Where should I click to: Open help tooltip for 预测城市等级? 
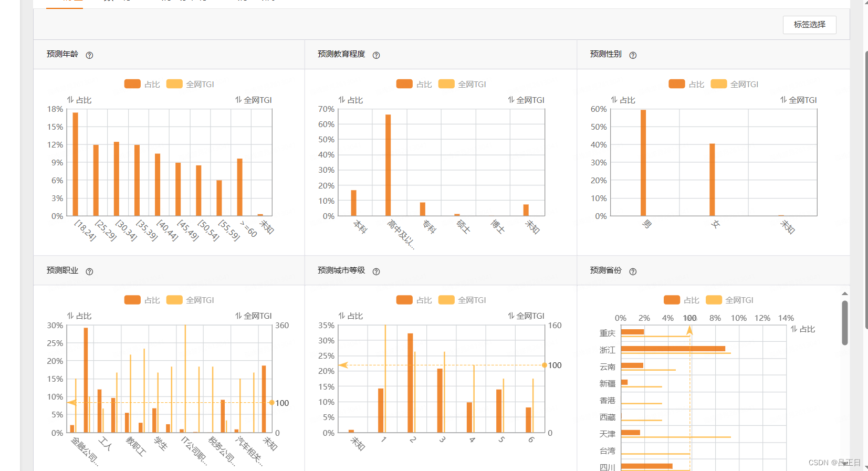pos(376,271)
